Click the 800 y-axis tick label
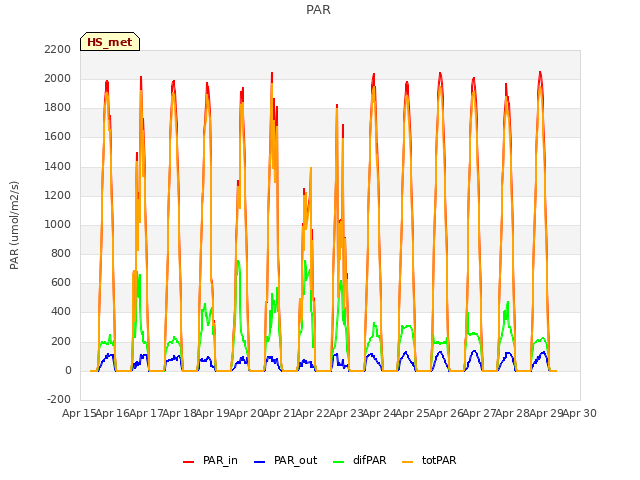The height and width of the screenshot is (480, 640). [x=61, y=253]
